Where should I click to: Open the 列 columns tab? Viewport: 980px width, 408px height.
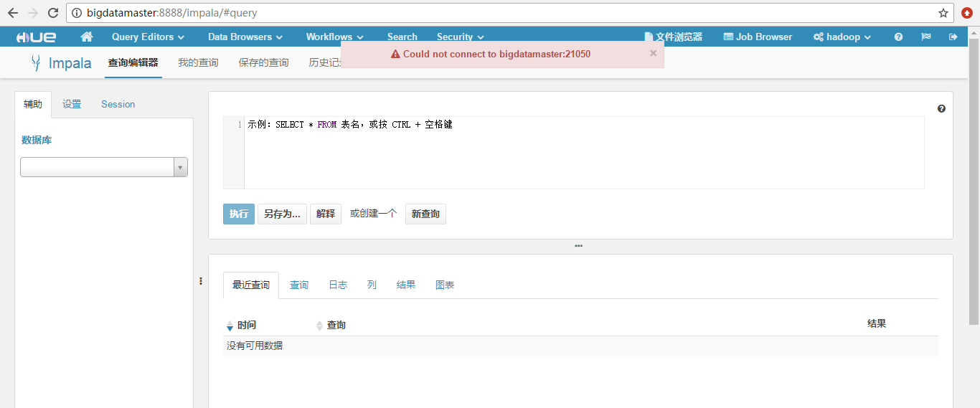coord(372,285)
